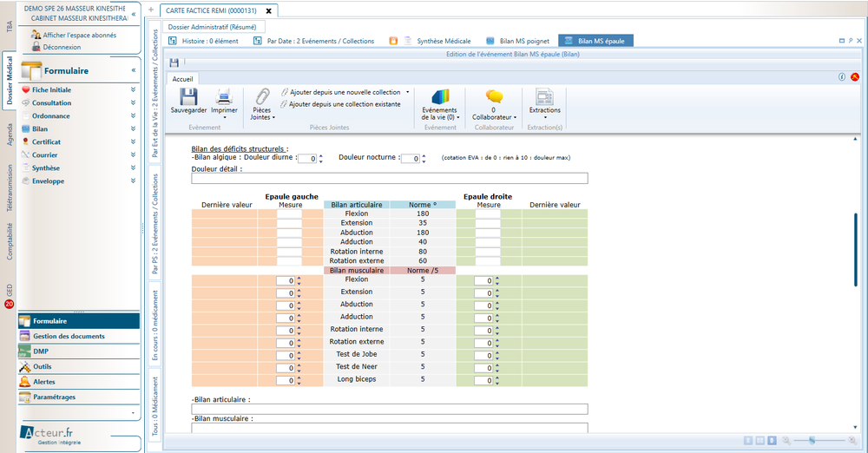Expand the Consultation section chevron
Image resolution: width=868 pixels, height=453 pixels.
click(133, 102)
